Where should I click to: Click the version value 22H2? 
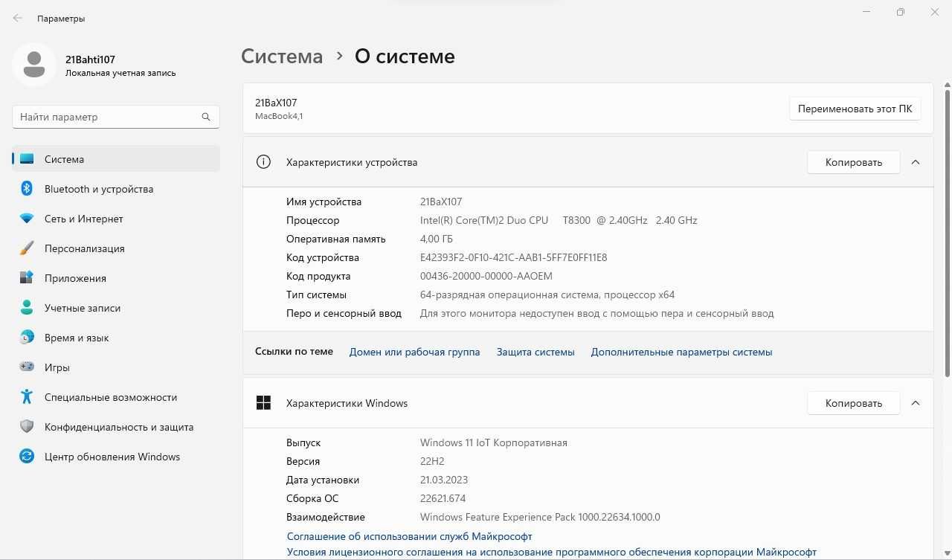pyautogui.click(x=432, y=461)
